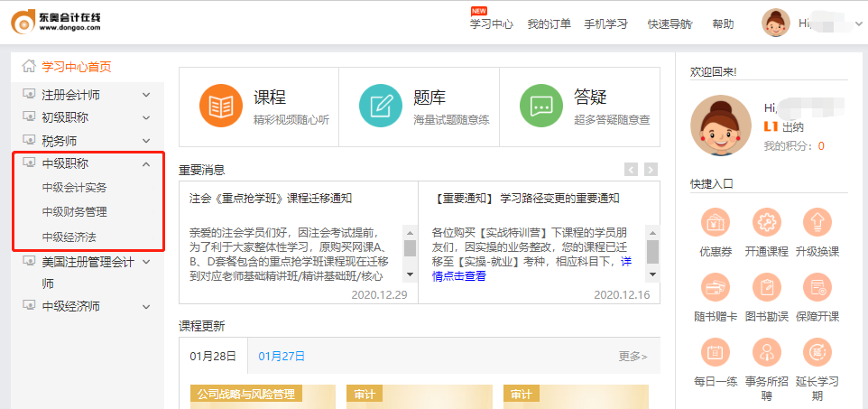Click the 升级换课 upgrade arrow icon

817,222
